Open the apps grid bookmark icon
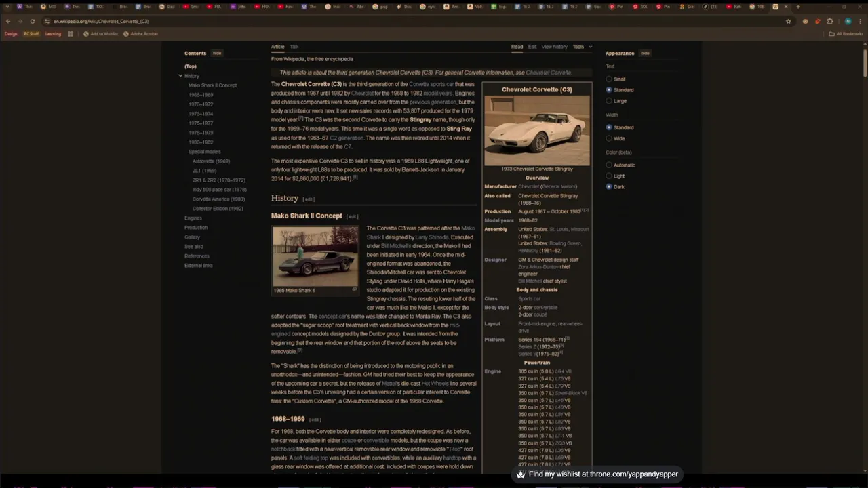868x488 pixels. pos(71,33)
